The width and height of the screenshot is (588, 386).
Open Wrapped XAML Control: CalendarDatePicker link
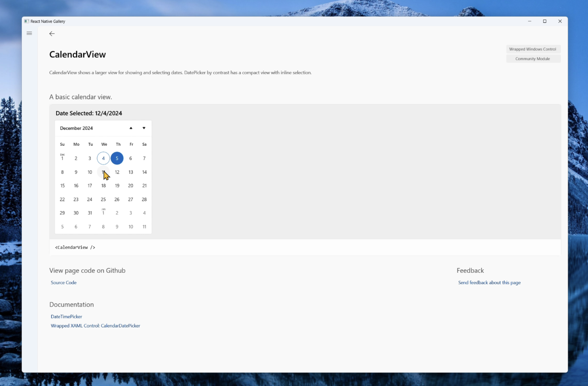[95, 325]
